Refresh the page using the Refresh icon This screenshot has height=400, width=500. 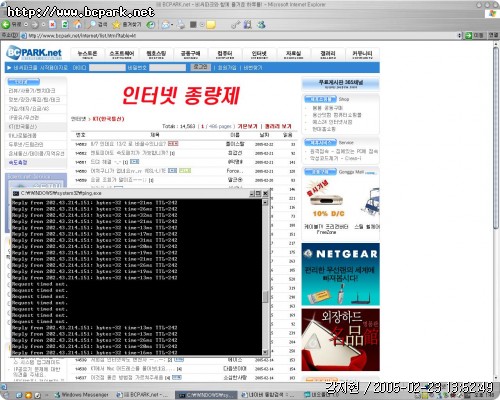pos(65,24)
